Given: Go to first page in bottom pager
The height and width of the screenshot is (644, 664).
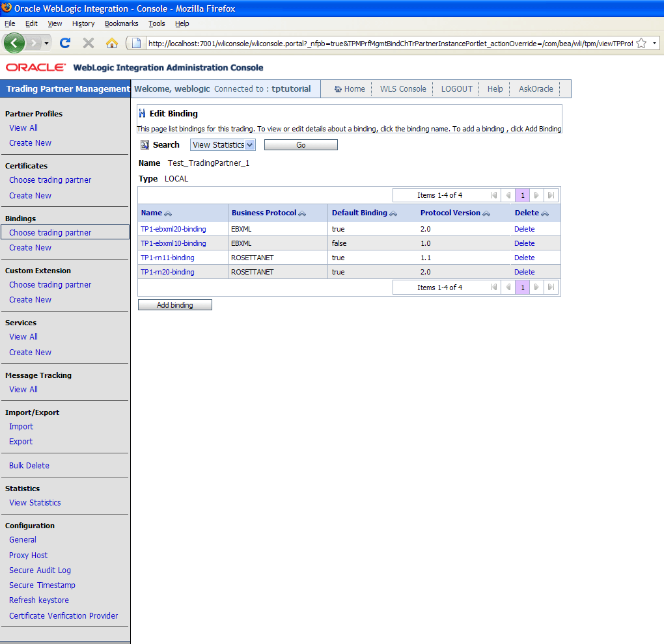Looking at the screenshot, I should pyautogui.click(x=493, y=288).
